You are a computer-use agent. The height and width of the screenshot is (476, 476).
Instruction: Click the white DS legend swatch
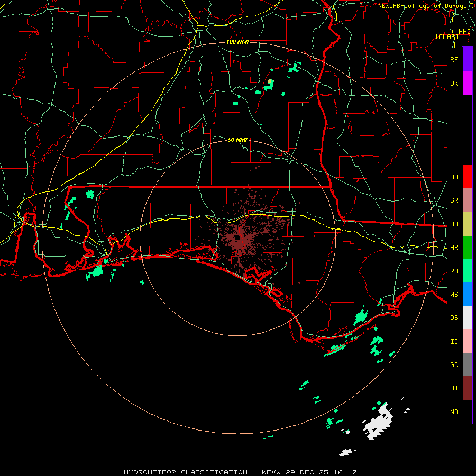(x=467, y=317)
